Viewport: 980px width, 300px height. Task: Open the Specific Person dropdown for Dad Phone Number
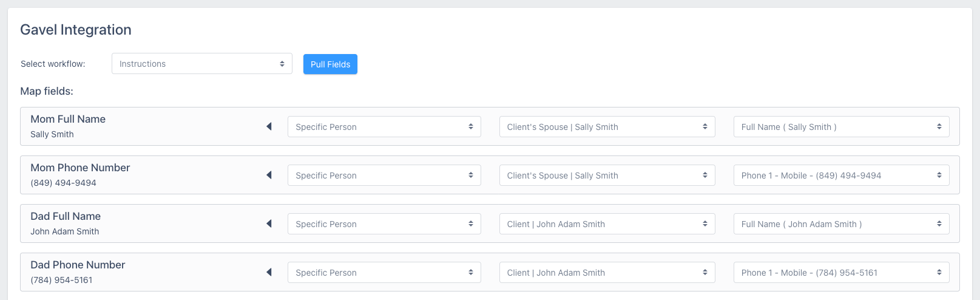[384, 273]
